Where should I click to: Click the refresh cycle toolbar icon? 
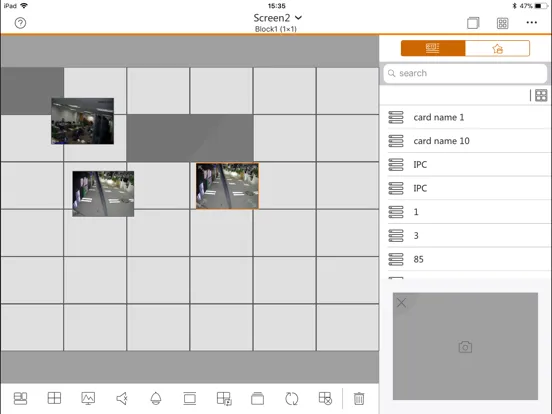click(291, 399)
